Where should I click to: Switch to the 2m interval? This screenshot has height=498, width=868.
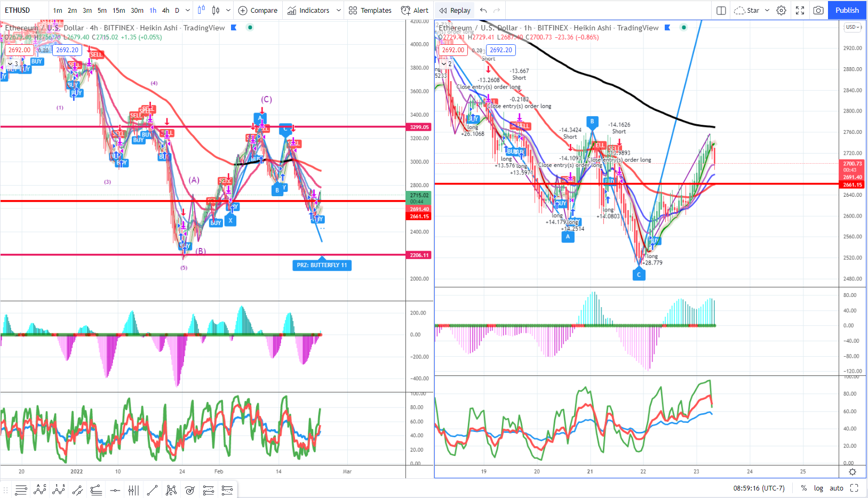pos(72,10)
